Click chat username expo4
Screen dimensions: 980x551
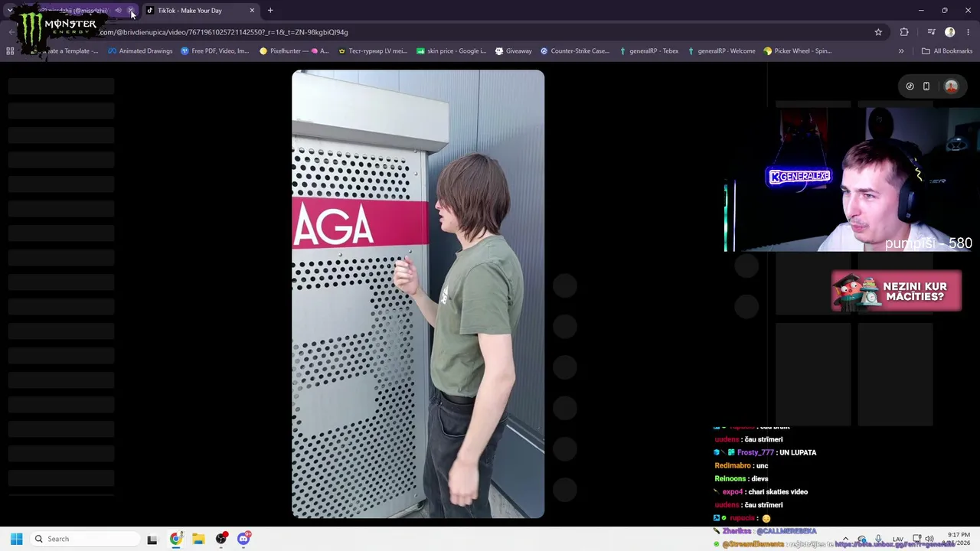(733, 492)
